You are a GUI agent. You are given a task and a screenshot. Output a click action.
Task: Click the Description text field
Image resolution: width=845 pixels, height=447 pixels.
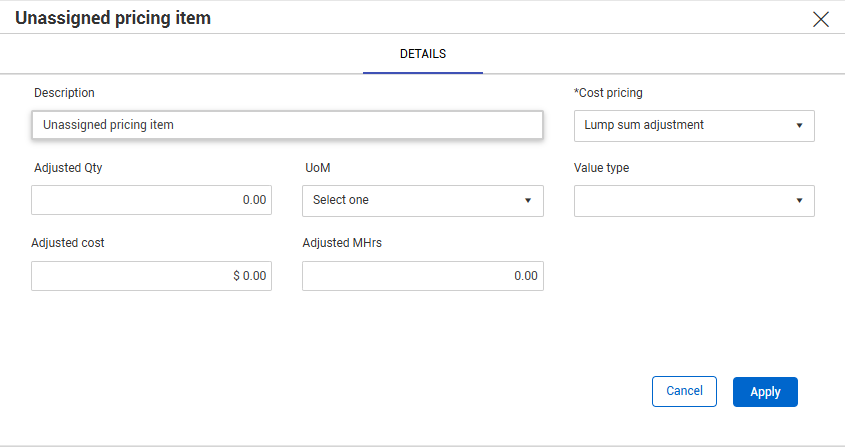click(287, 125)
